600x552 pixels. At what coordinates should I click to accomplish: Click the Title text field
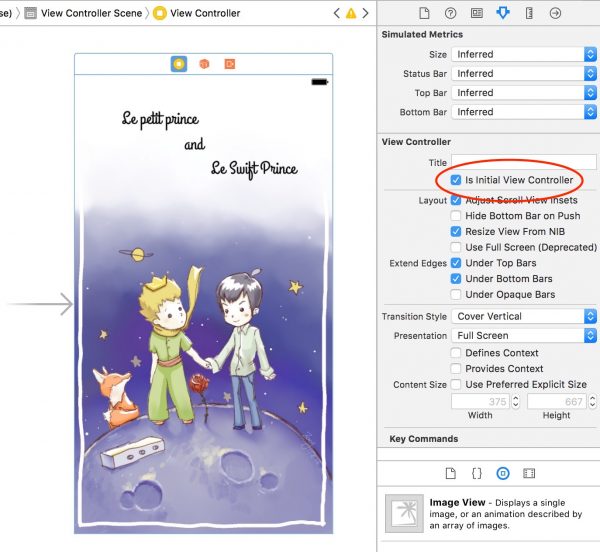524,162
